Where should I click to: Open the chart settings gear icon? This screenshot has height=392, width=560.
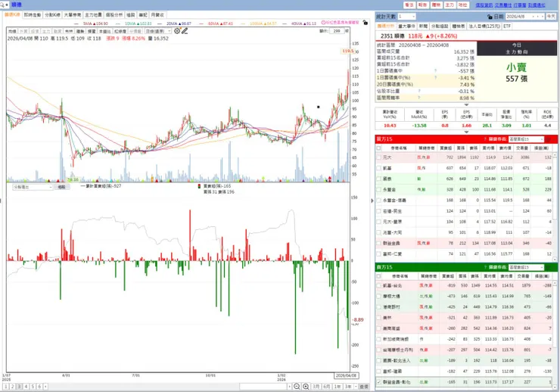177,31
